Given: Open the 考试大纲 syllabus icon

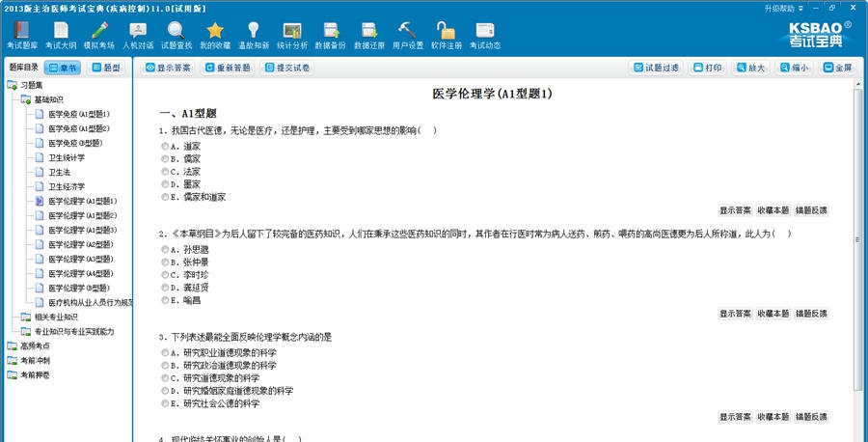Looking at the screenshot, I should (x=61, y=36).
